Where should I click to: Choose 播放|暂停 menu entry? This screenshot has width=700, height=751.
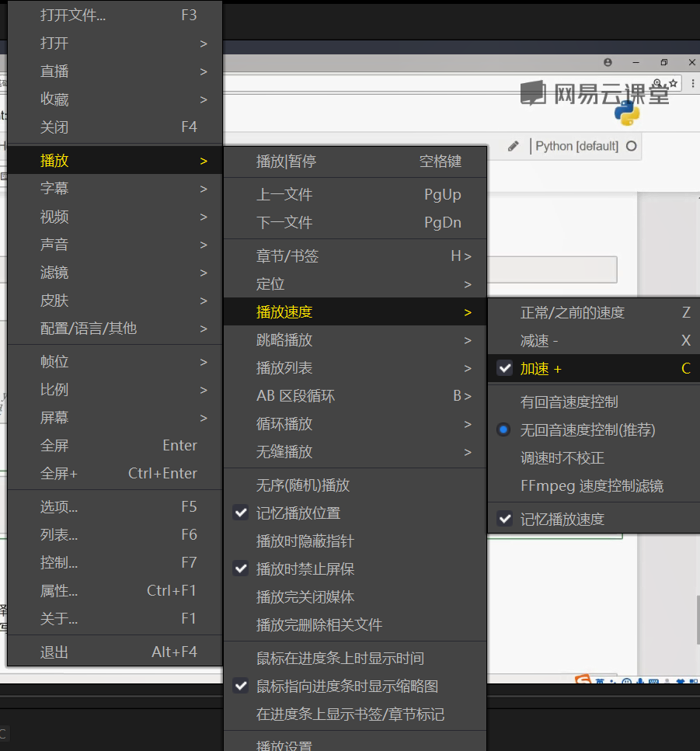pos(355,162)
